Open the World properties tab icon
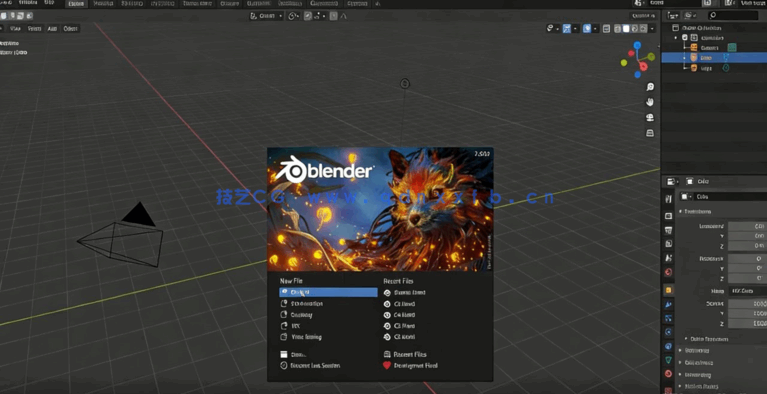767x394 pixels. [x=669, y=272]
